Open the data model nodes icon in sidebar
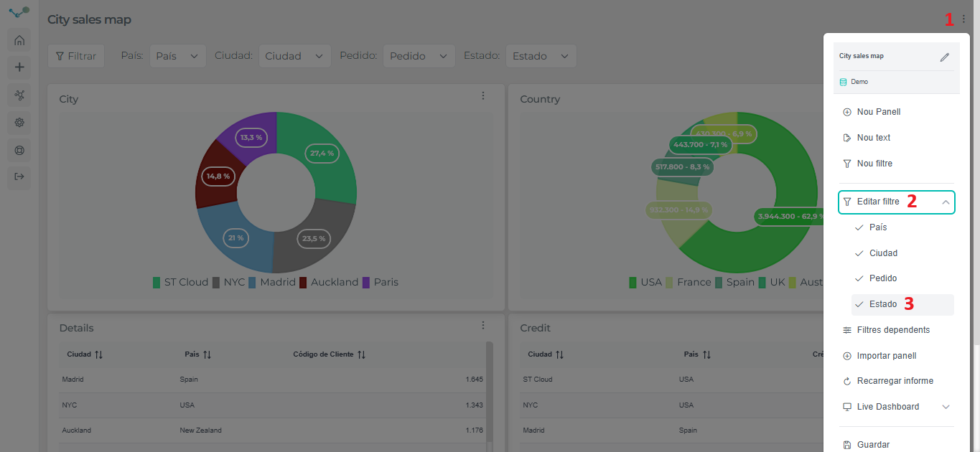The height and width of the screenshot is (452, 980). (19, 95)
